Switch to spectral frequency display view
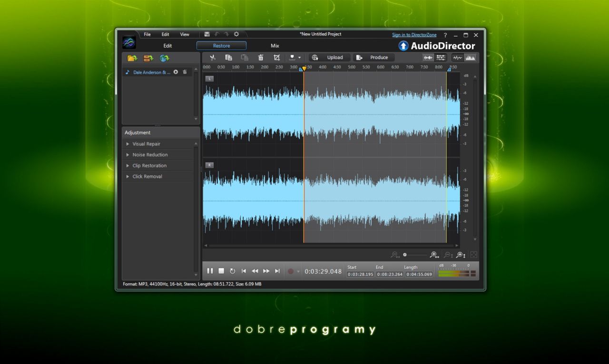Viewport: 609px width, 364px height. 470,57
